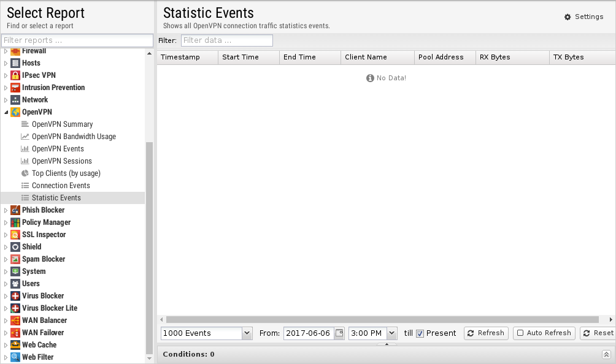Click the OpenVPN globe icon
Viewport: 616px width, 364px height.
(15, 112)
